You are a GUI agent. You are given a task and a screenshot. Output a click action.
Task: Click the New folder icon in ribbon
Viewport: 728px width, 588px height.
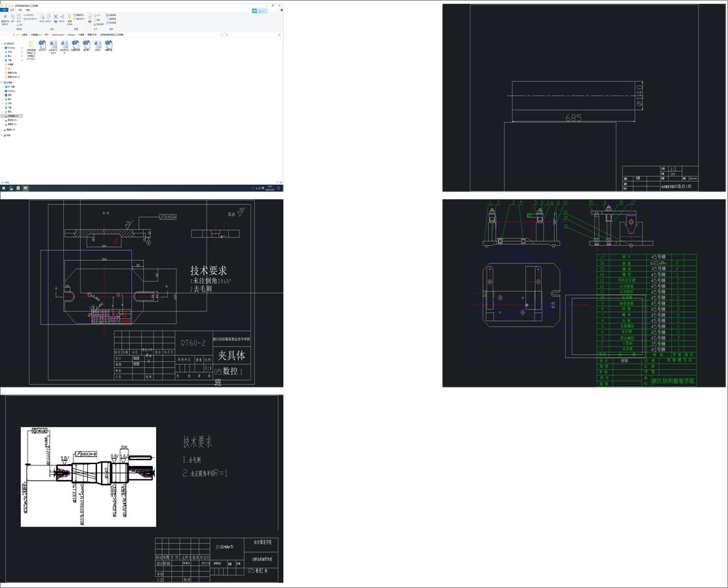click(x=70, y=18)
